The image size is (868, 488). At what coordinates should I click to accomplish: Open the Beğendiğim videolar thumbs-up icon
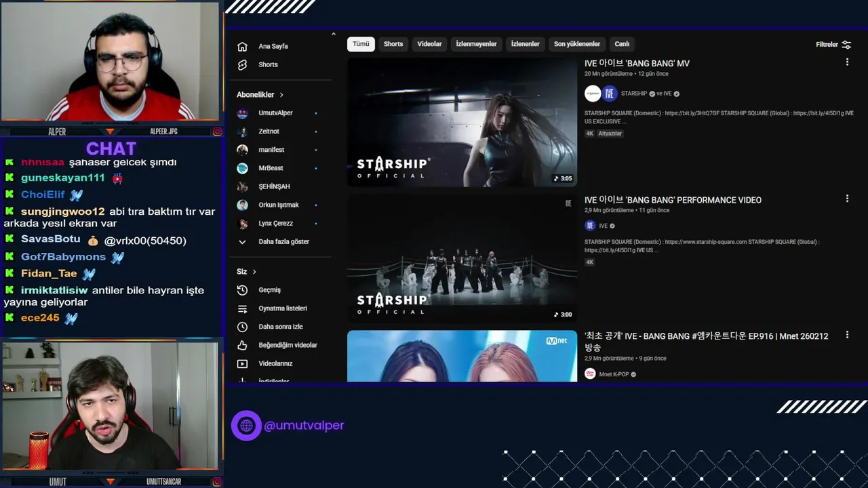click(x=242, y=345)
